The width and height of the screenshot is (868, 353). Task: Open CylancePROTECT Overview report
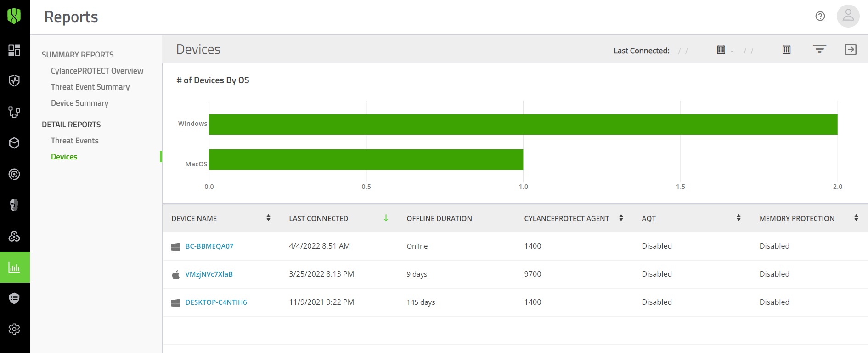coord(97,71)
